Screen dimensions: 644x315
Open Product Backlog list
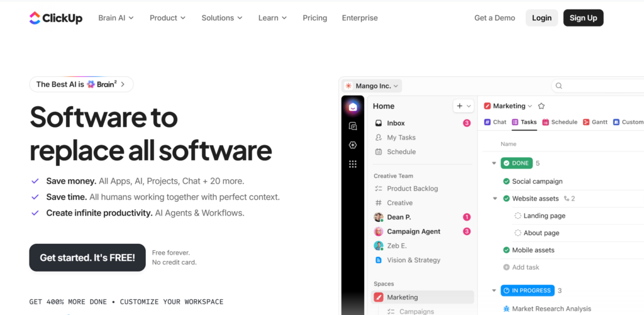tap(422, 189)
